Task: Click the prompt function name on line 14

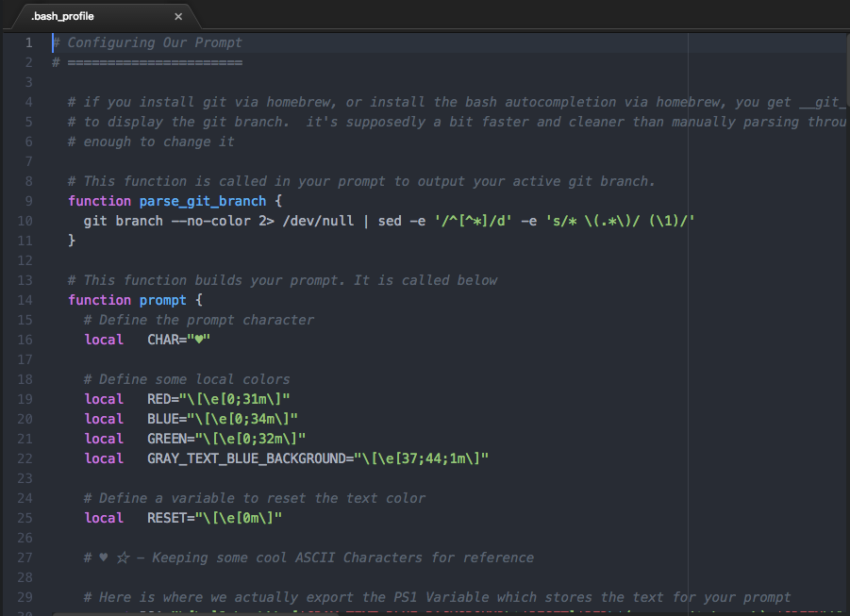Action: [163, 300]
